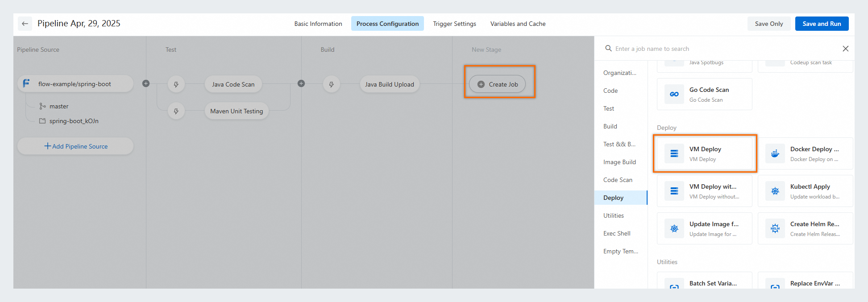Click the Save Only button
The height and width of the screenshot is (302, 868).
(769, 24)
